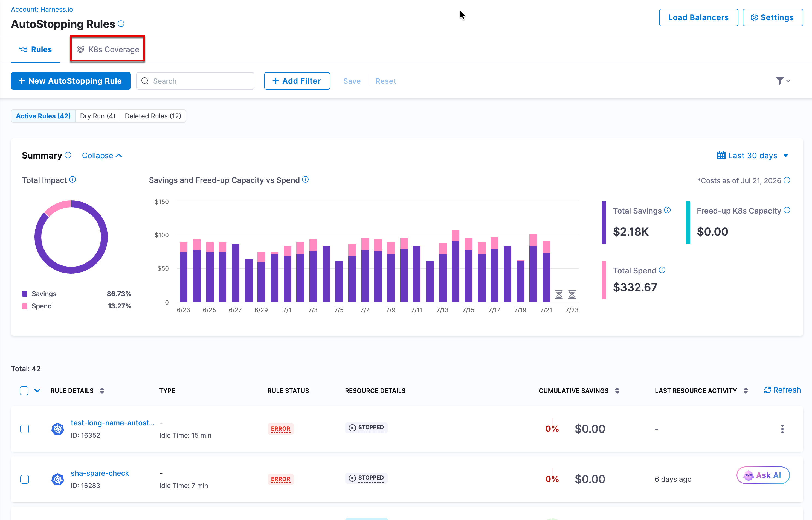Open the Last 30 days date dropdown

[753, 156]
